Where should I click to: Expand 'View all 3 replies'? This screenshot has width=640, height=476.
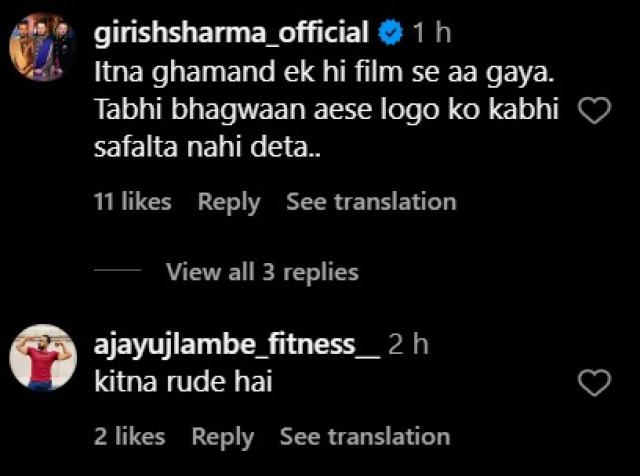[x=261, y=271]
